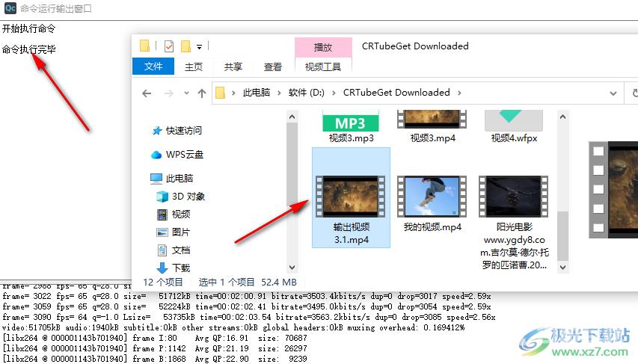
Task: Select the 输出视频3.1.mp4 file
Action: coord(351,197)
